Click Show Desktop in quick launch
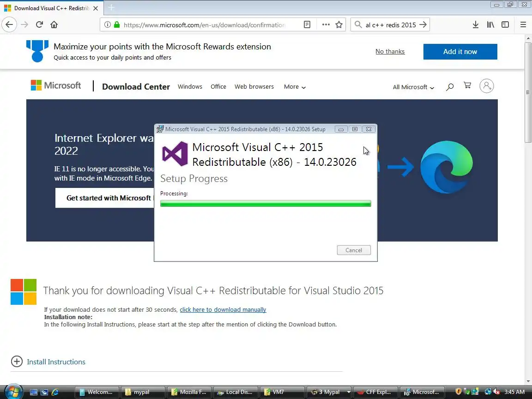 pyautogui.click(x=34, y=392)
